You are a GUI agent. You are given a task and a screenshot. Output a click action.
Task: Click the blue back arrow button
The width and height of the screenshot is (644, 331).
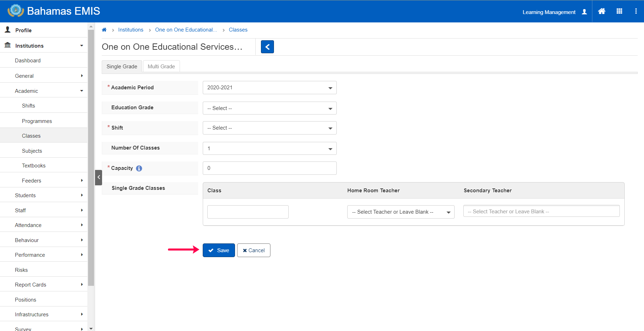(267, 47)
